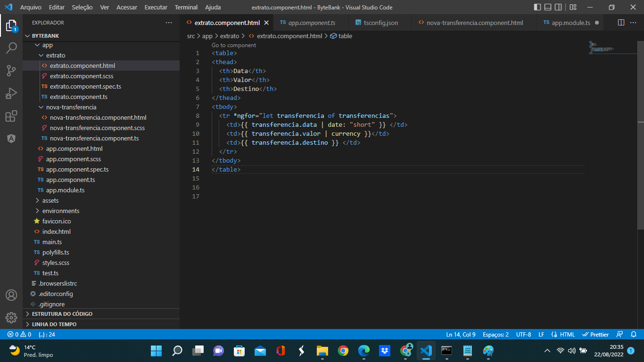644x362 pixels.
Task: Click the {..}: 24 status bar item
Action: click(x=47, y=335)
